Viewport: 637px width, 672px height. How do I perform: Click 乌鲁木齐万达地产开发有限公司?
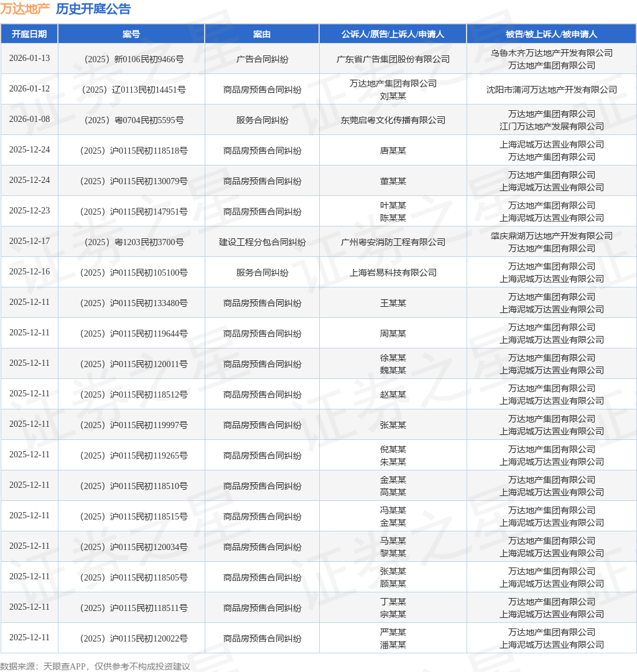pos(552,53)
